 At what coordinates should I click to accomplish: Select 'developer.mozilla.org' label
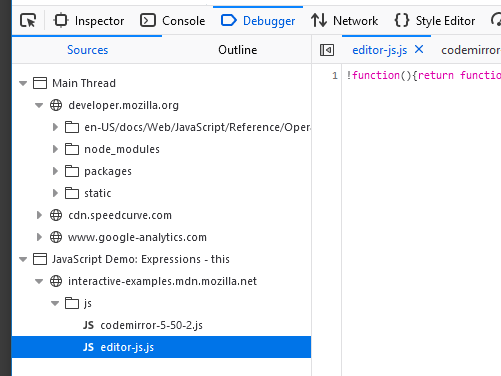tap(124, 105)
